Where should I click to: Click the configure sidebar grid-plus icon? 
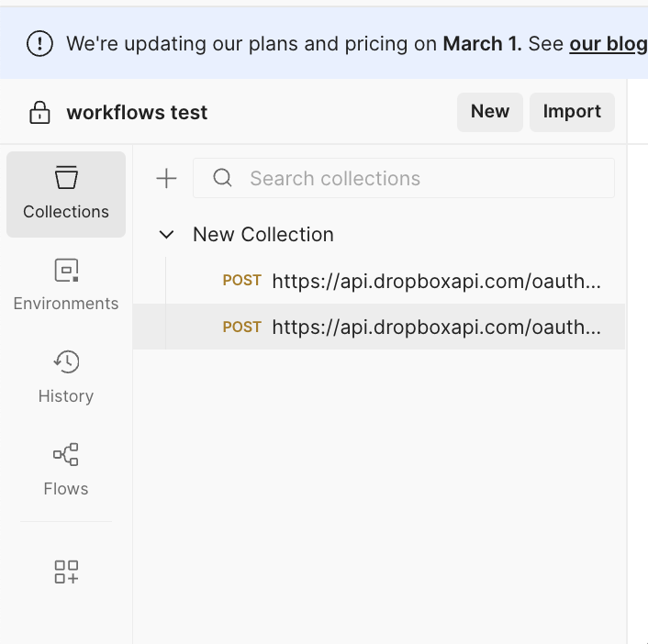point(66,572)
